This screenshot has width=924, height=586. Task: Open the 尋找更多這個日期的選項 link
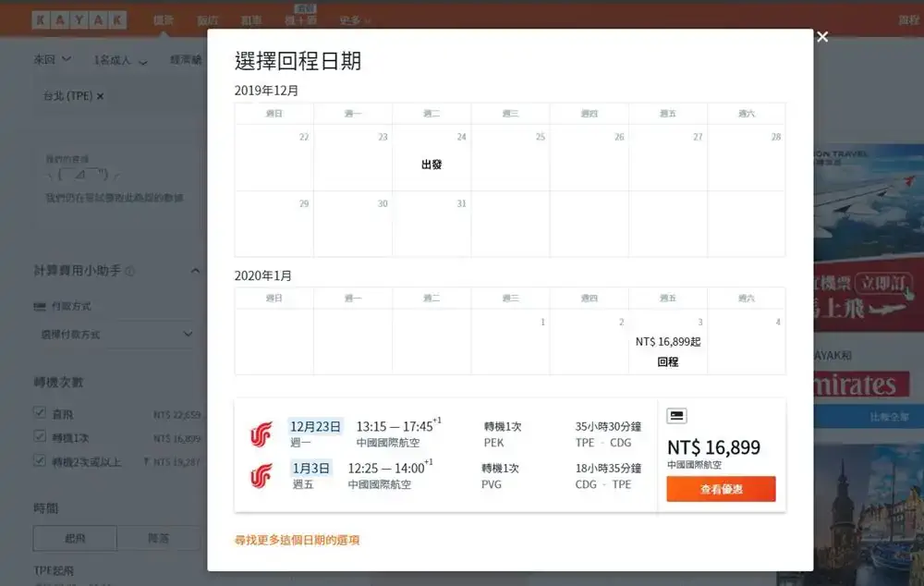coord(297,540)
